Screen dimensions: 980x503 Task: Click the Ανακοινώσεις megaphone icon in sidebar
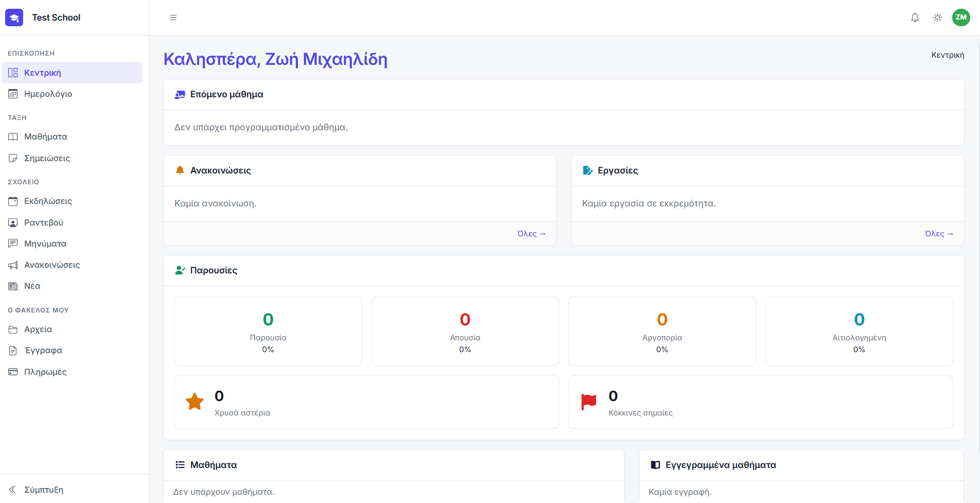(13, 265)
